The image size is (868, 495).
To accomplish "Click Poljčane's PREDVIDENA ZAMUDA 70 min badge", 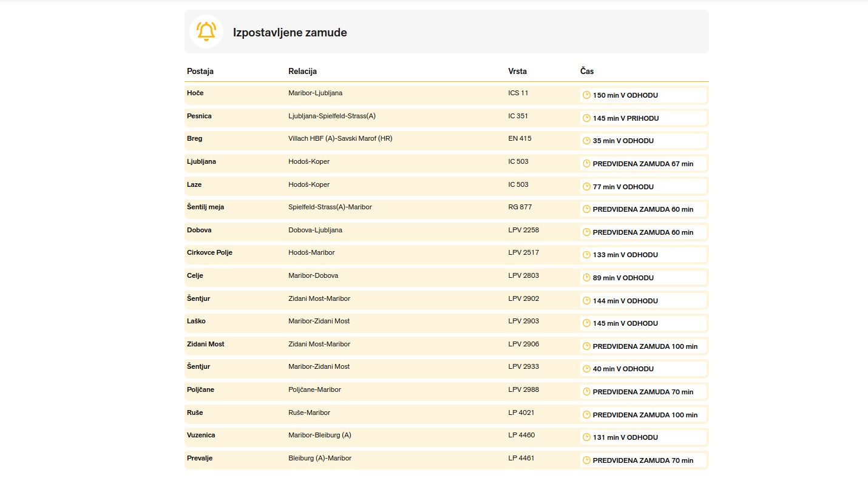I will 642,392.
